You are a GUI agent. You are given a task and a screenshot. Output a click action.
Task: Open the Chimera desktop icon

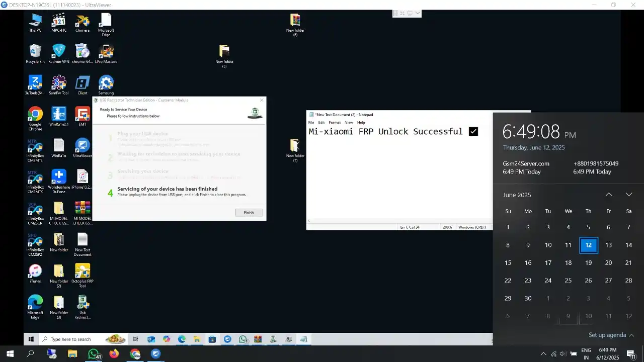click(x=83, y=22)
